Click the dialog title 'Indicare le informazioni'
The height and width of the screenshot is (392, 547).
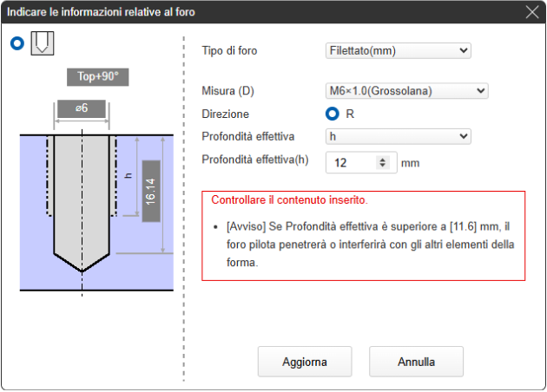tap(101, 11)
